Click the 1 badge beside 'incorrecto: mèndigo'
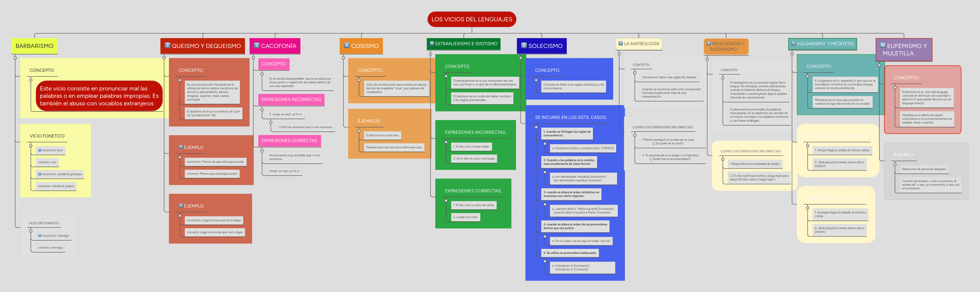This screenshot has width=980, height=292. tap(40, 236)
